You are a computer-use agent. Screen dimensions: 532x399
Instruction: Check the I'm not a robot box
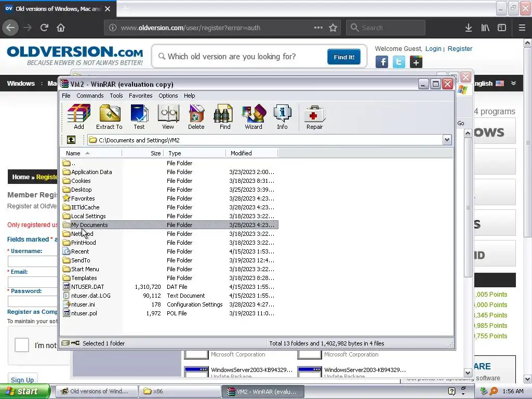[22, 345]
